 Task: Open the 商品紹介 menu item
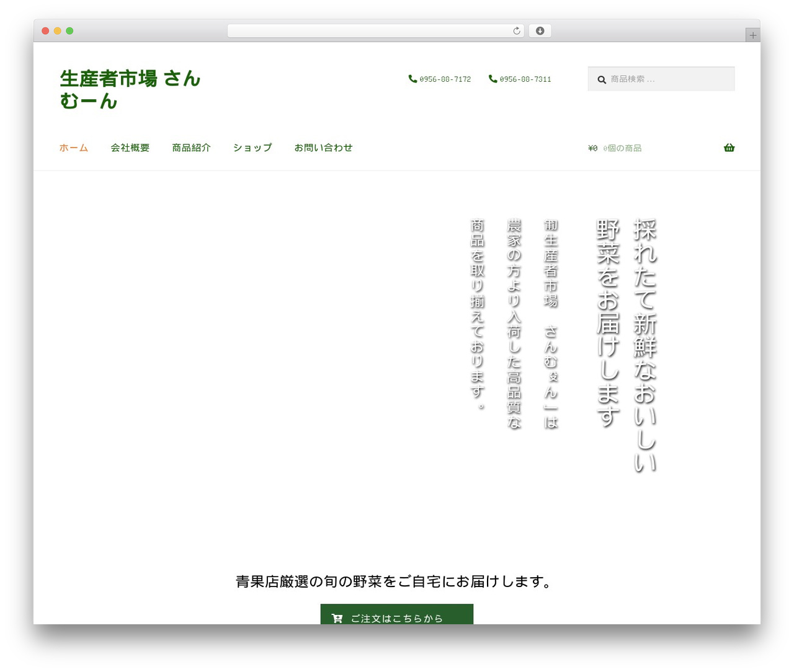point(191,148)
